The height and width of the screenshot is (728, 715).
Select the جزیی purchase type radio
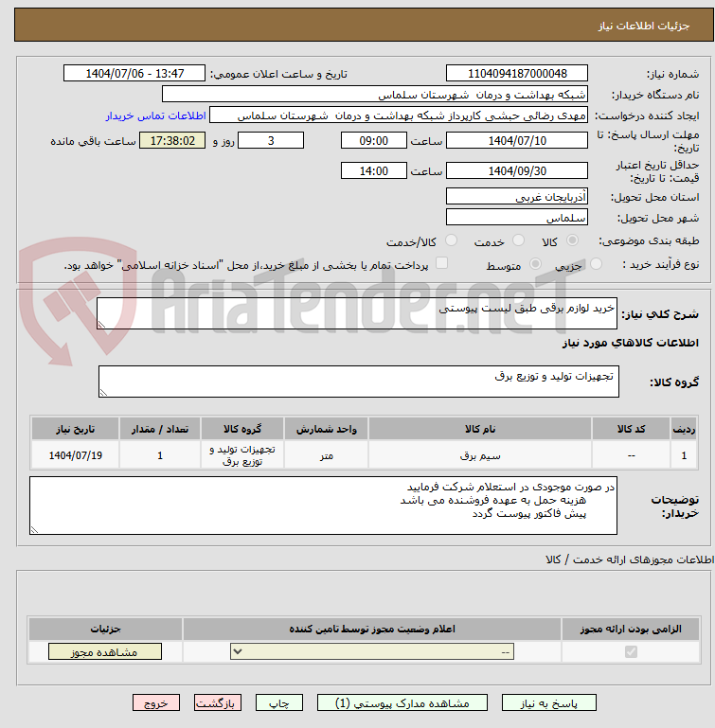click(596, 264)
